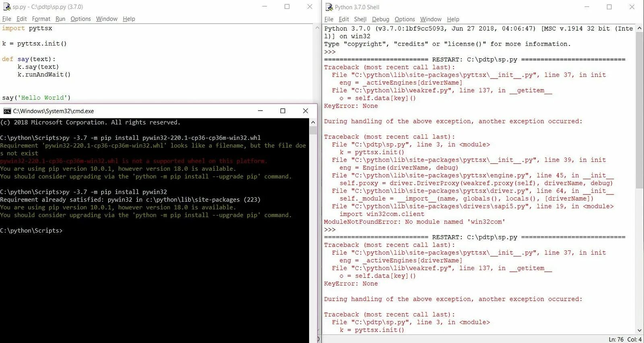Open Edit menu in sp.py editor
644x343 pixels.
point(21,19)
